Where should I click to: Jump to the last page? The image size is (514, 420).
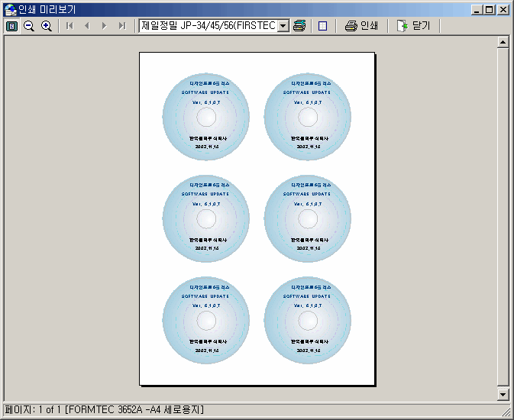[122, 26]
